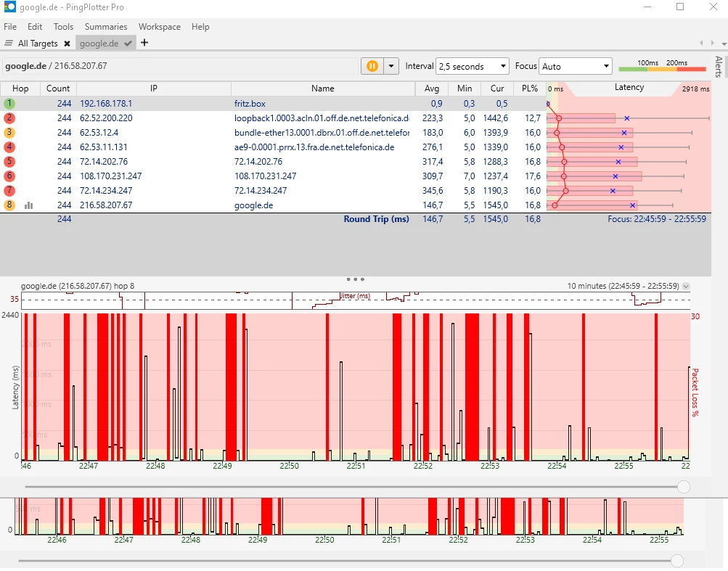Image resolution: width=728 pixels, height=571 pixels.
Task: Select hop 8 orange circle icon
Action: coord(9,205)
